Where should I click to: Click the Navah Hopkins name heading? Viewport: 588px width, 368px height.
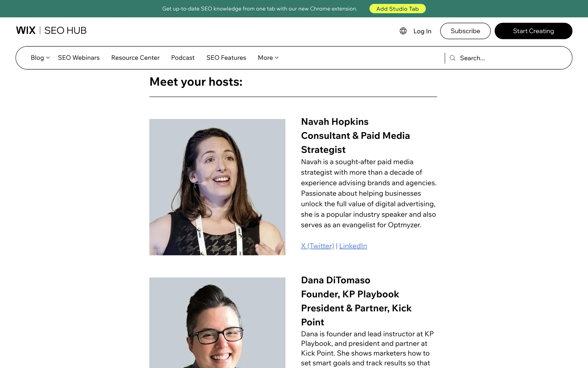click(335, 122)
